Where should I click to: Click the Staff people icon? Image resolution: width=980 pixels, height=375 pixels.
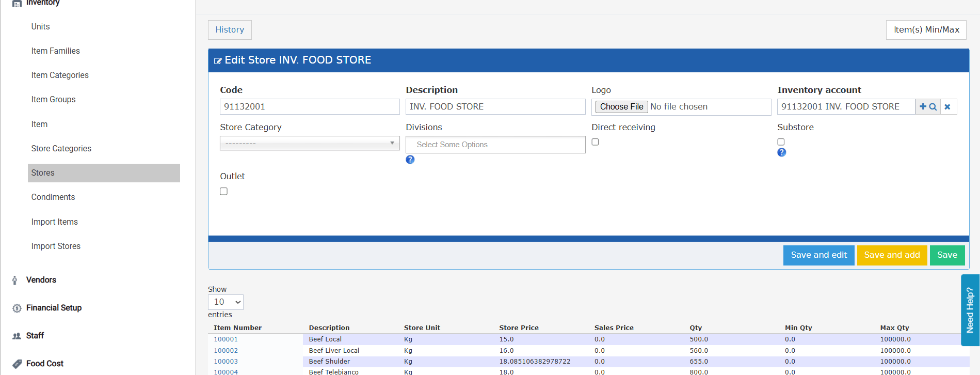tap(17, 336)
